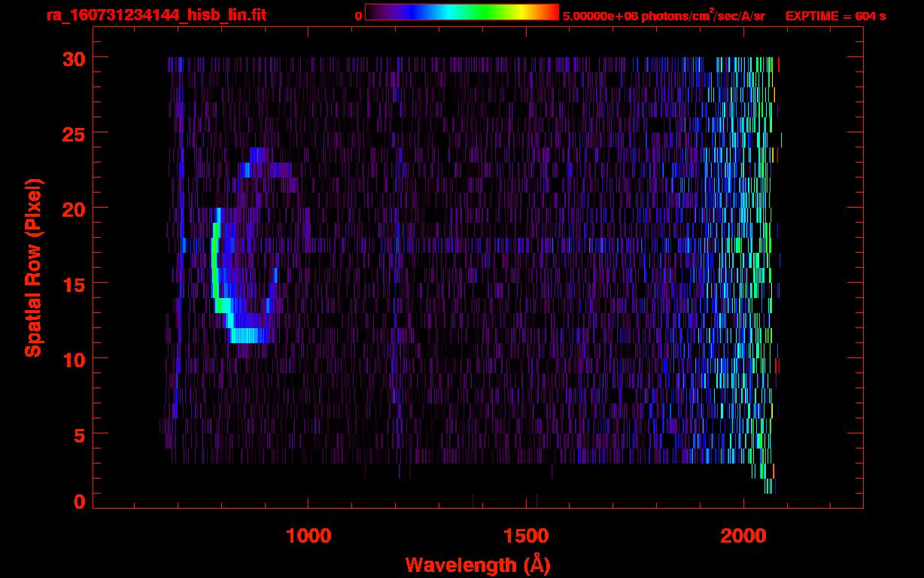This screenshot has height=578, width=924.
Task: Click the x-axis tick label 1000
Action: 309,535
